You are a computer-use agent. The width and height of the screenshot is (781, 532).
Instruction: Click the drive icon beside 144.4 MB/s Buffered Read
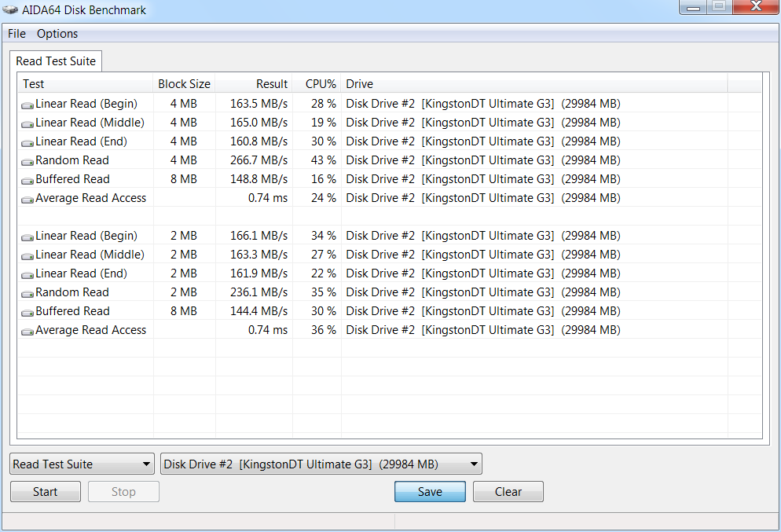[27, 313]
